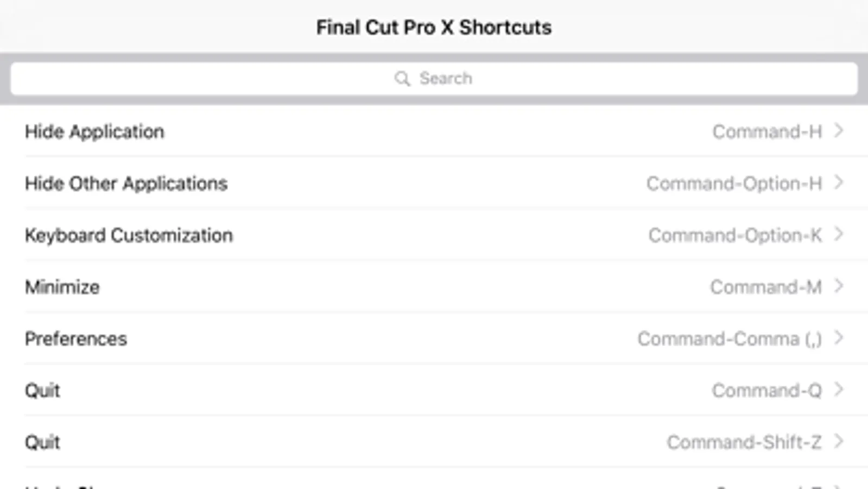The image size is (868, 489).
Task: Select the Quit row with Command-Q
Action: pyautogui.click(x=434, y=390)
